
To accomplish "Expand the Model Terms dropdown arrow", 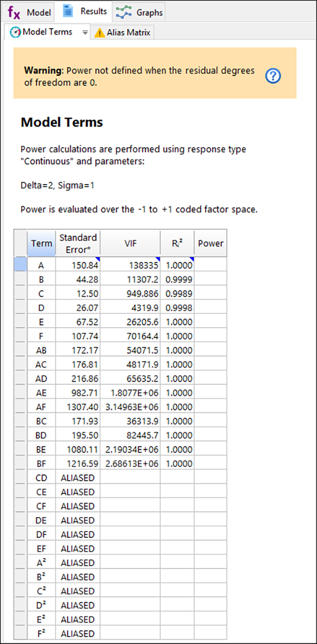I will coord(85,32).
